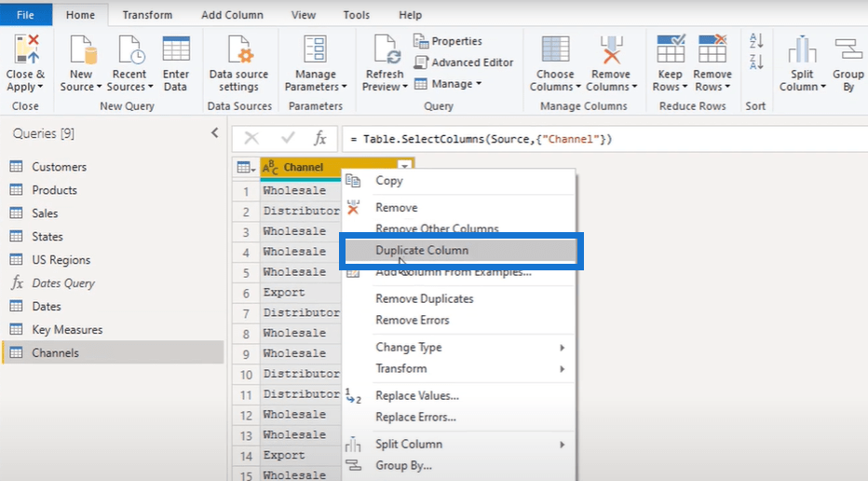Expand Recent Sources dropdown arrow
868x481 pixels.
[150, 87]
